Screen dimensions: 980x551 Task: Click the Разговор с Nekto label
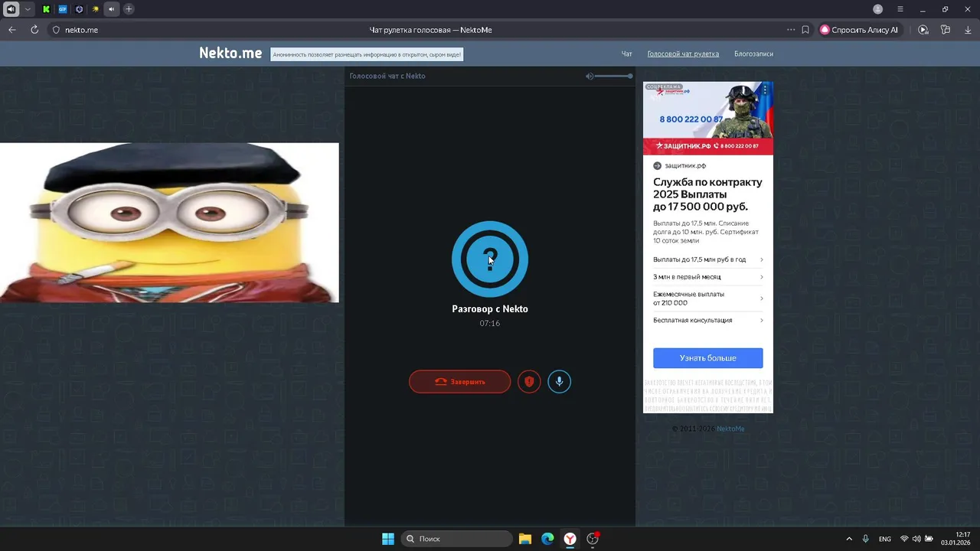point(490,309)
